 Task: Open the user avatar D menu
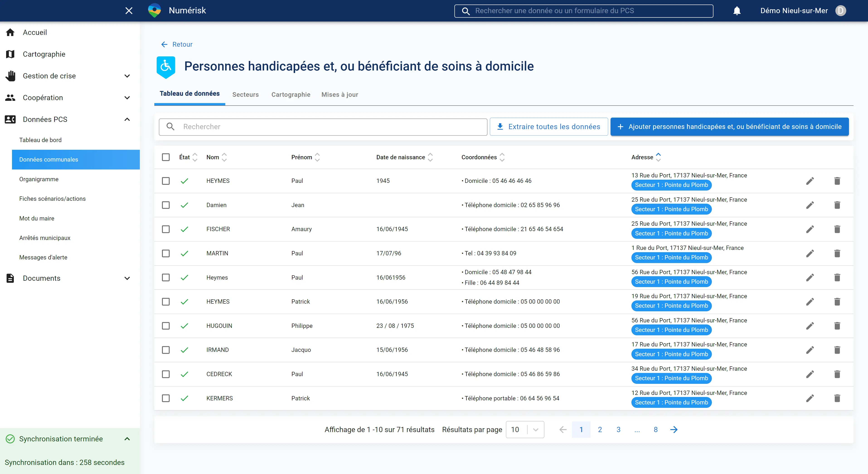[840, 11]
